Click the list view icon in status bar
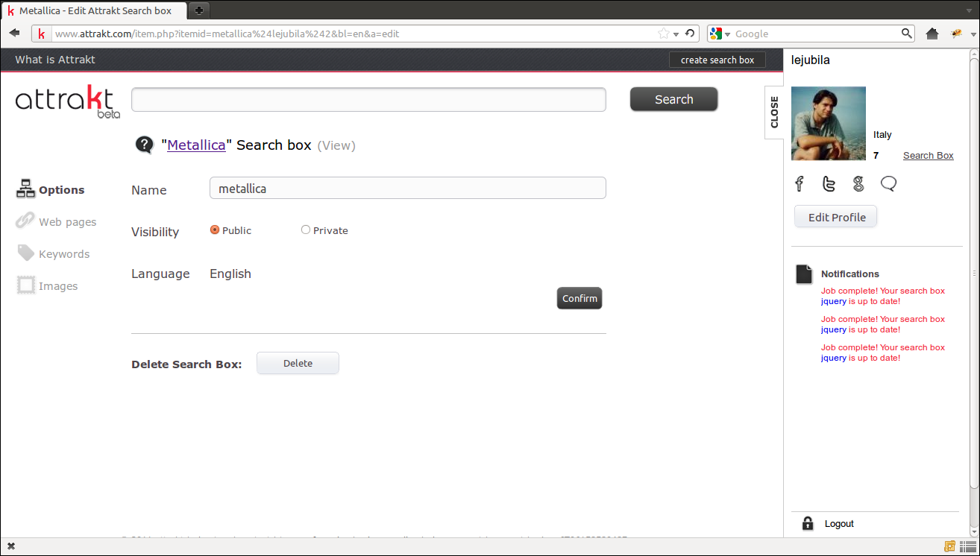The height and width of the screenshot is (556, 980). (968, 546)
